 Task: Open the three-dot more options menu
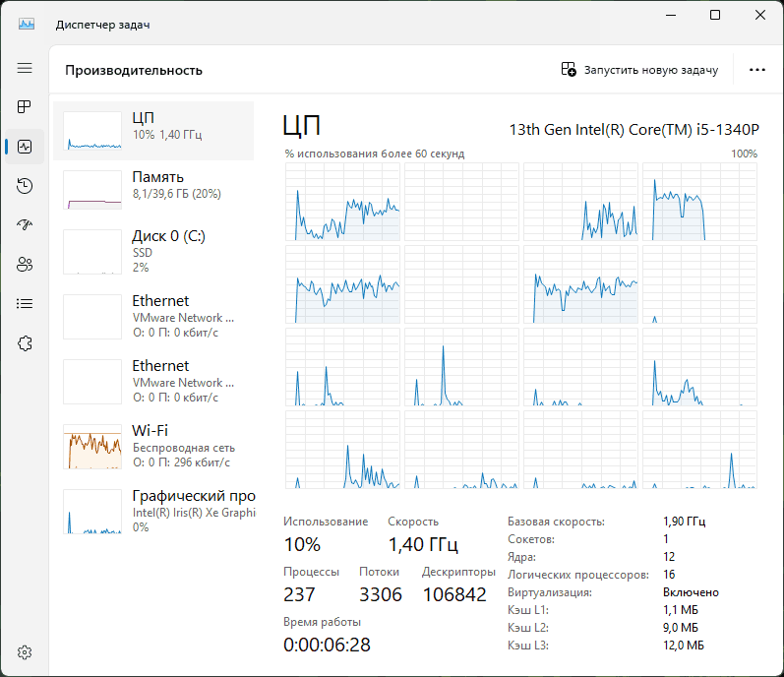tap(757, 70)
